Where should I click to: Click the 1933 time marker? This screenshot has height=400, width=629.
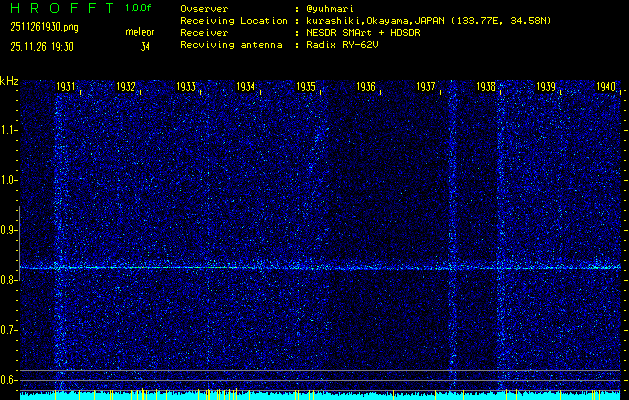coord(186,87)
